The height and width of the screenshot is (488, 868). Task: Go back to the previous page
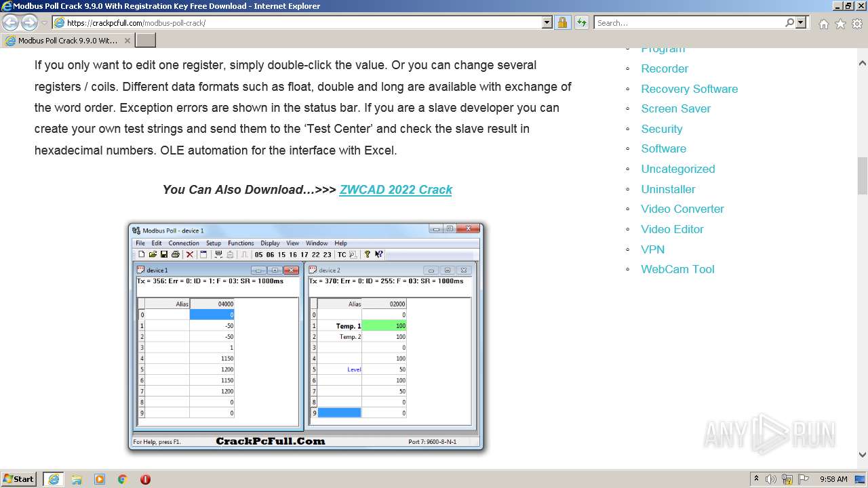10,22
